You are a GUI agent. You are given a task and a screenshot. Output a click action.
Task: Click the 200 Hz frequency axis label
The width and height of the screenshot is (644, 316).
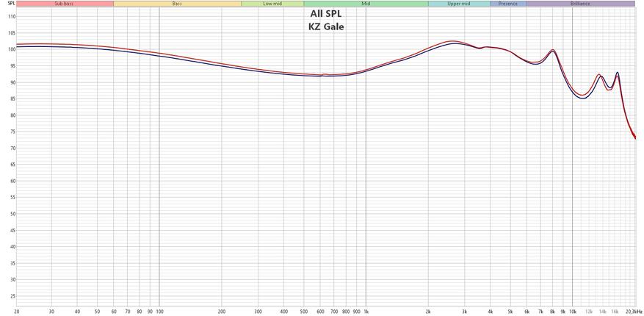coord(222,312)
